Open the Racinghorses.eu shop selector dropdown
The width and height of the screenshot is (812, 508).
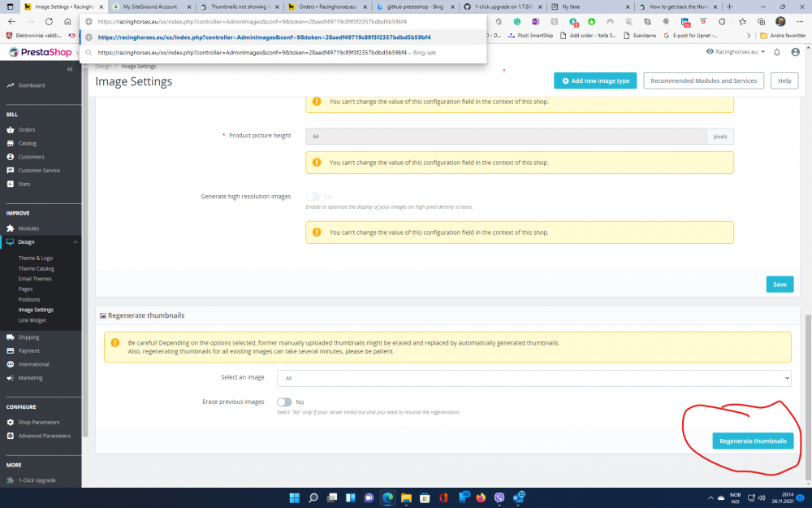736,52
